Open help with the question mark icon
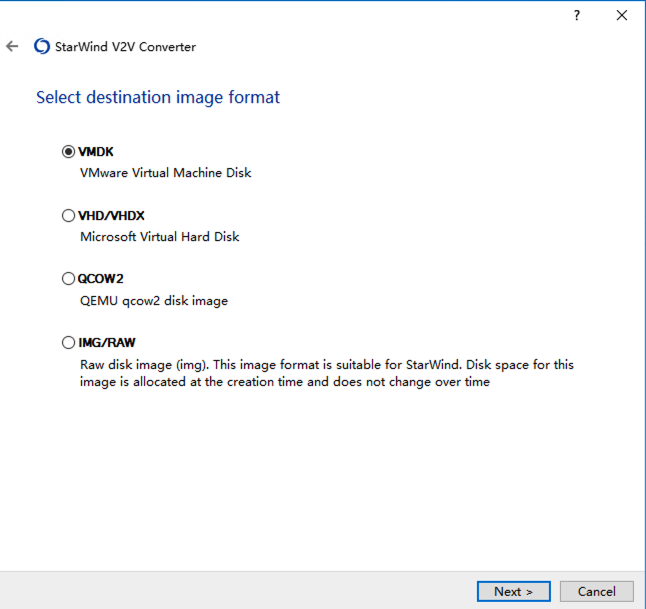The width and height of the screenshot is (646, 609). coord(577,15)
